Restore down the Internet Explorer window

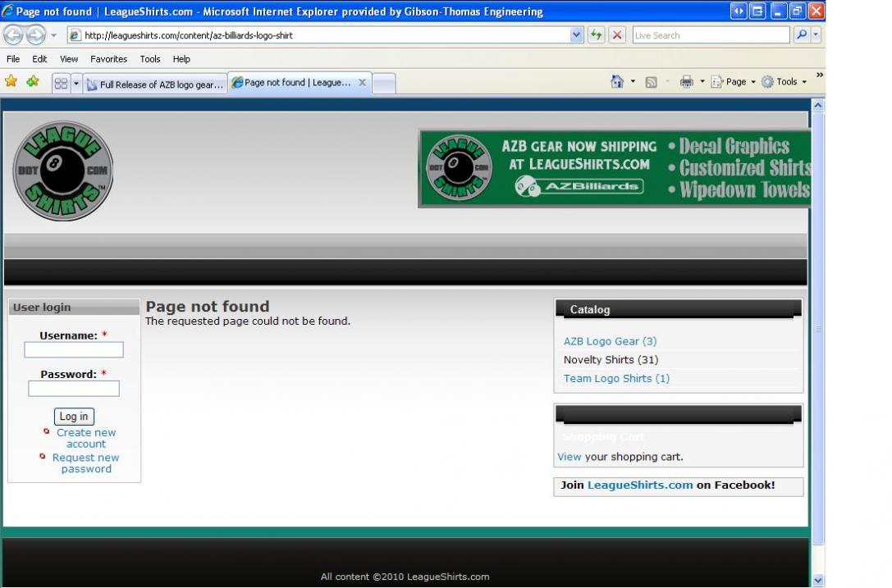click(797, 11)
